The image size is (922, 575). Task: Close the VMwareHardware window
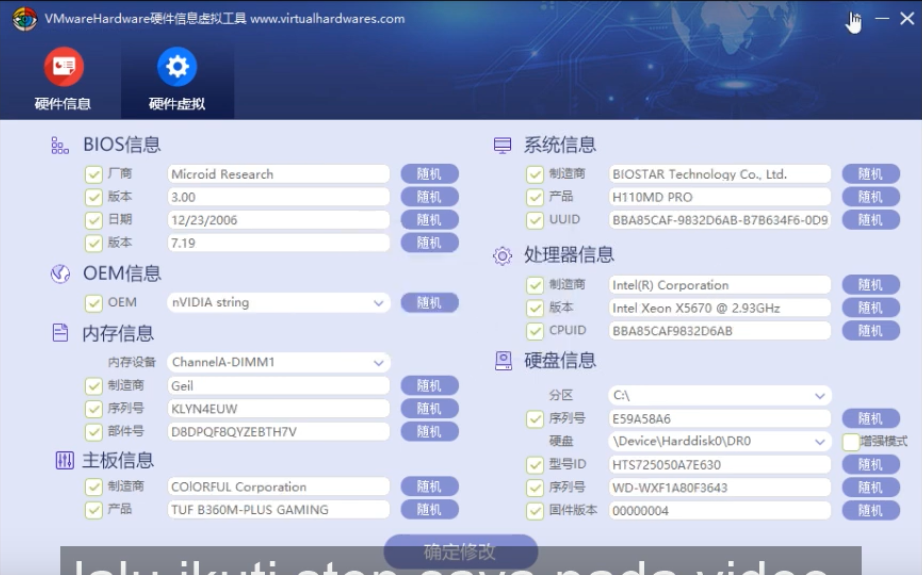[907, 19]
